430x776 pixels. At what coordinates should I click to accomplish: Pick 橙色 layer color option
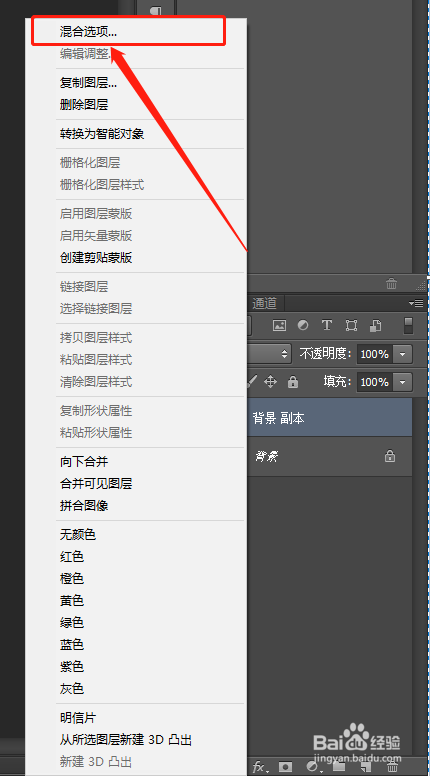pos(72,578)
